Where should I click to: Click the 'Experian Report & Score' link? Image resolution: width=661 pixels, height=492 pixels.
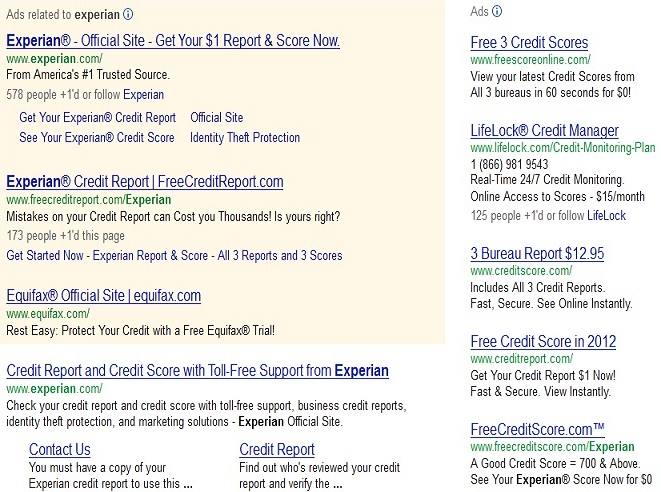click(x=150, y=255)
